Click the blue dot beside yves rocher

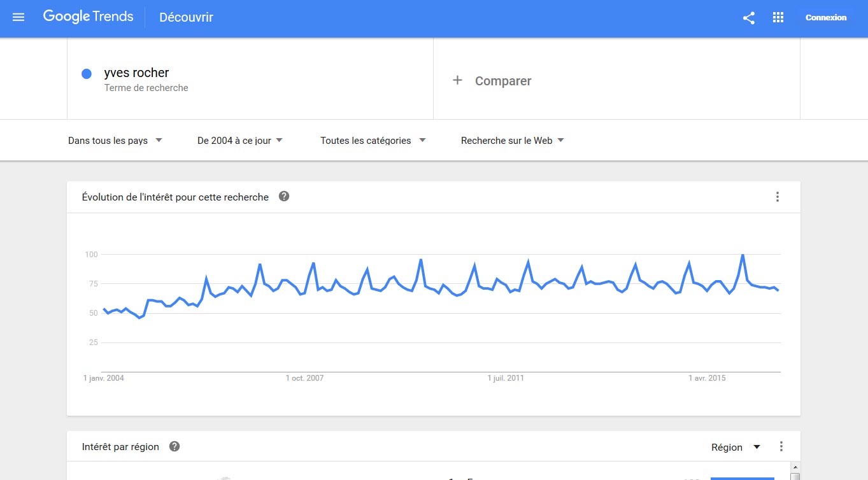pyautogui.click(x=87, y=74)
